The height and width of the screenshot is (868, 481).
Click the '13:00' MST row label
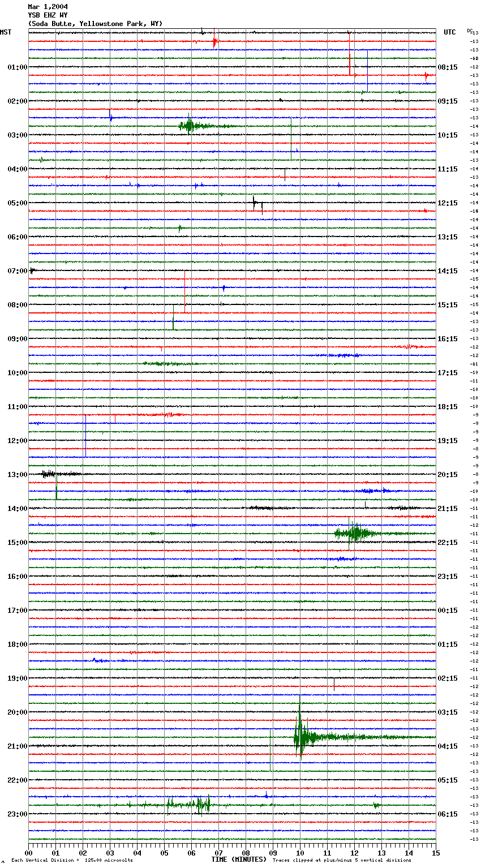coord(18,475)
